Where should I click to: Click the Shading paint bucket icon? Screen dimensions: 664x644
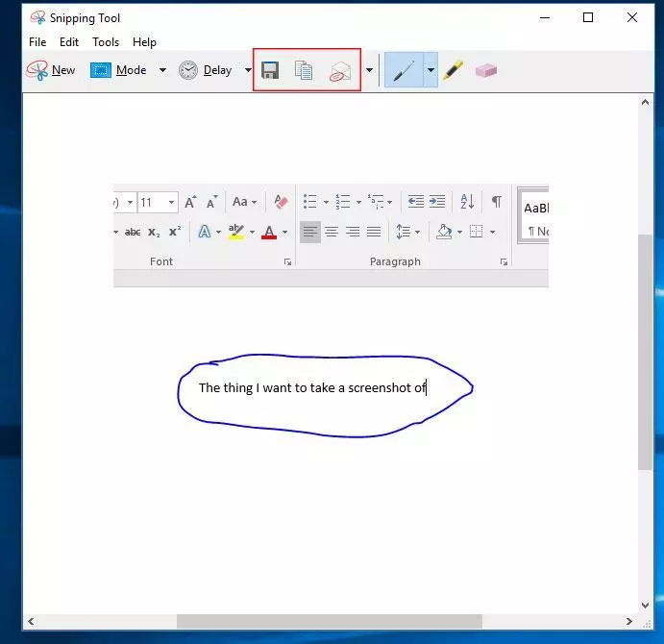tap(444, 232)
